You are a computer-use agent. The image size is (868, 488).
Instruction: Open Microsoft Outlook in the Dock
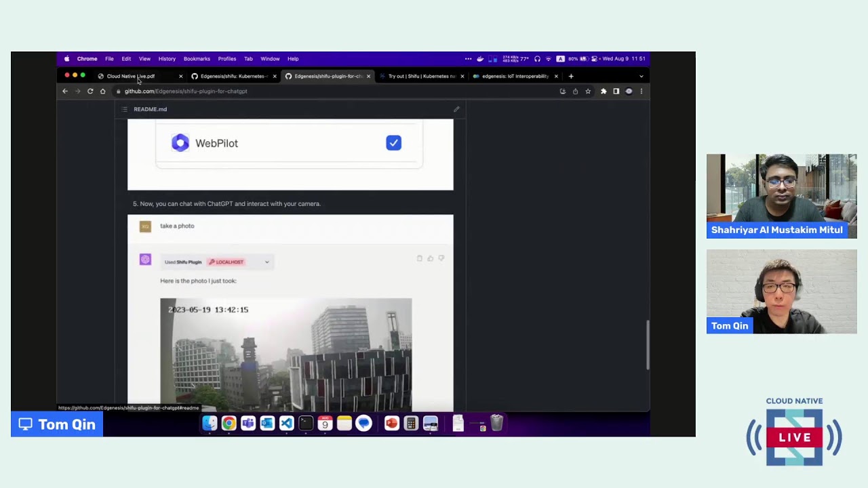[x=267, y=424]
